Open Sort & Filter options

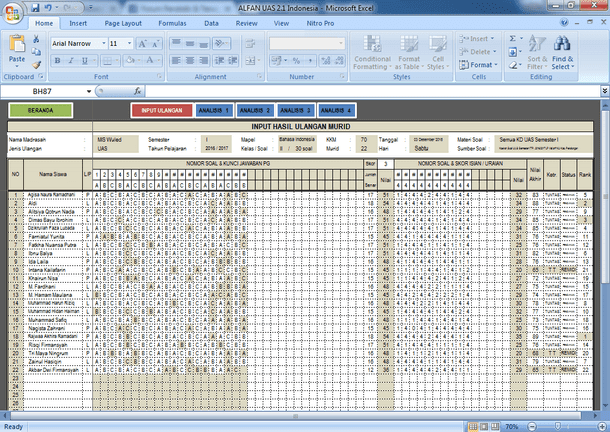[537, 53]
